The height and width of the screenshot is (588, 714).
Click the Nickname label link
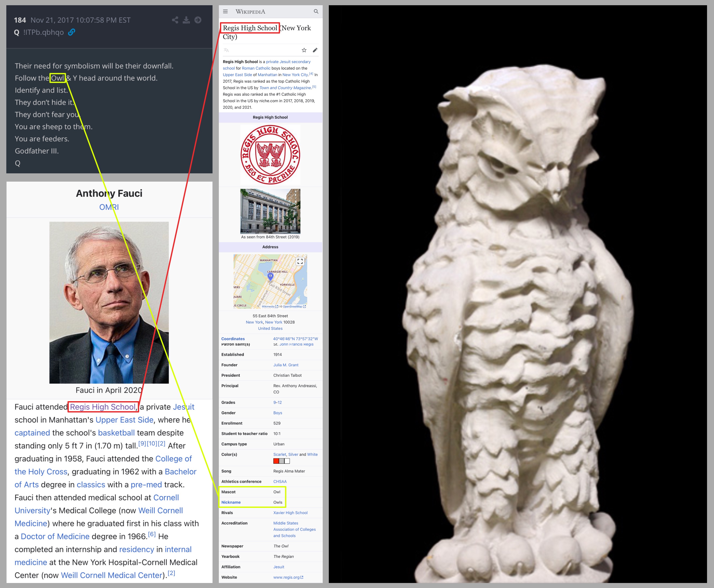(x=231, y=502)
